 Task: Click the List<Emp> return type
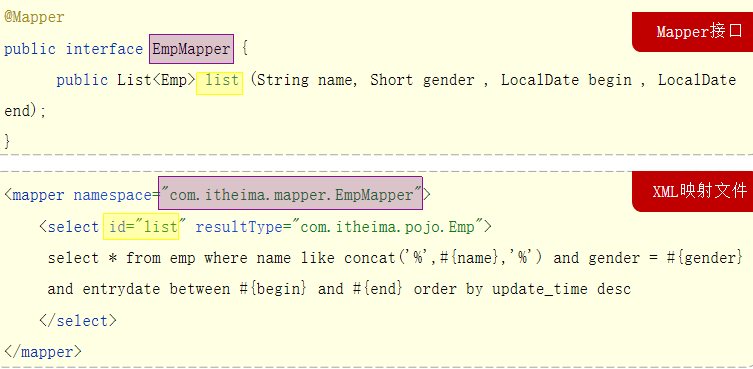[156, 80]
